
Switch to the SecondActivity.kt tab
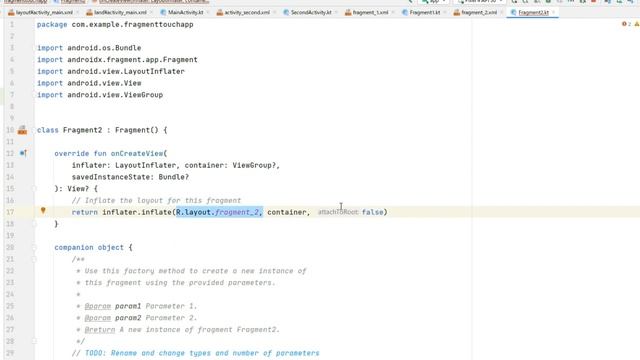[311, 13]
